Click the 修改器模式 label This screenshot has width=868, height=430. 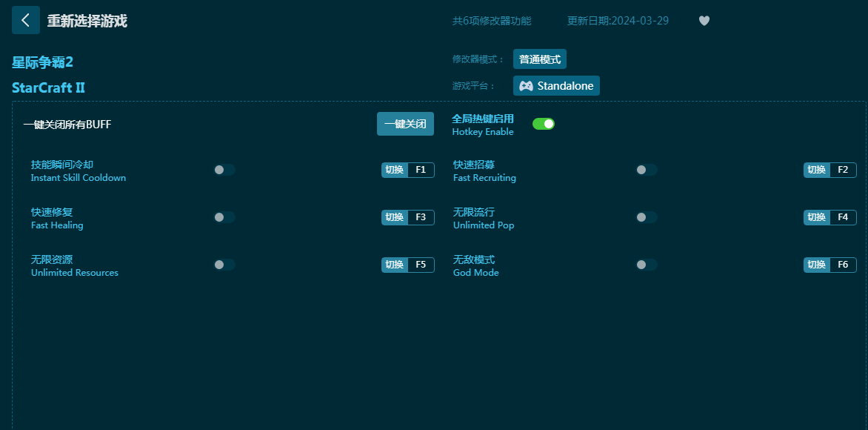pyautogui.click(x=478, y=59)
